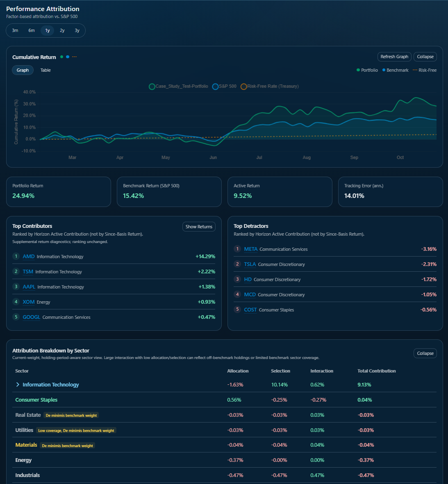Click the Portfolio Return 24.94% value
The width and height of the screenshot is (448, 484).
[23, 196]
